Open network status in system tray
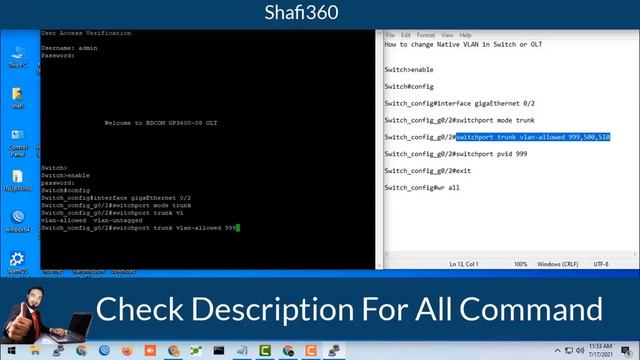Screen dimensions: 640x360 coord(569,351)
